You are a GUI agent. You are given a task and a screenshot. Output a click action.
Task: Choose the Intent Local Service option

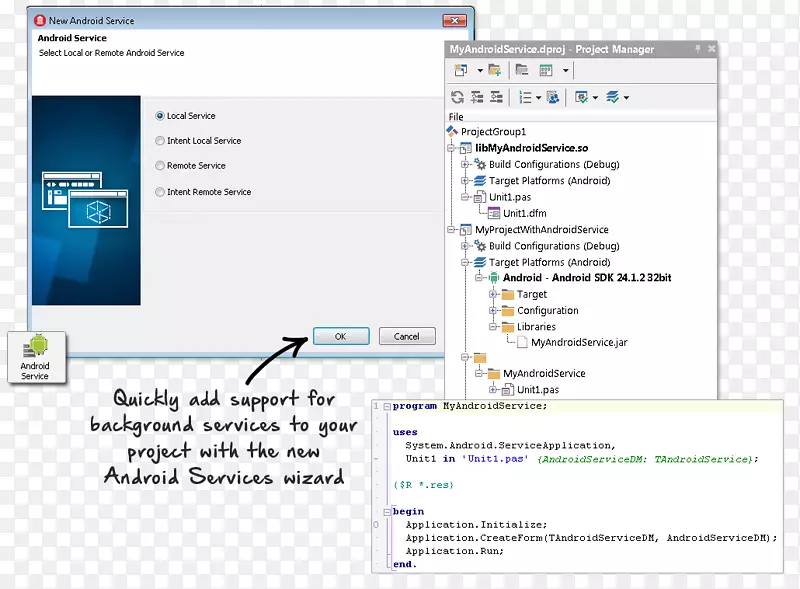point(160,141)
